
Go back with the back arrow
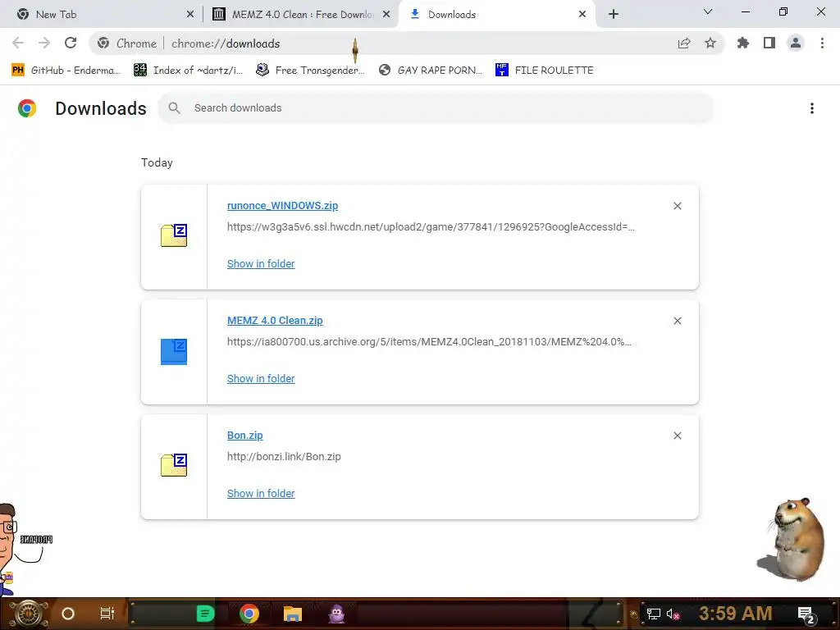point(18,43)
